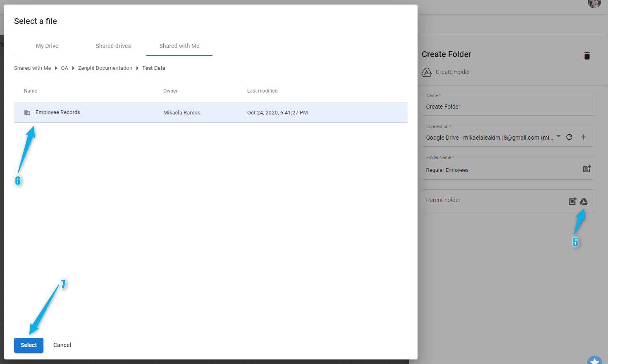Image resolution: width=635 pixels, height=364 pixels.
Task: Click the Oct 24, 2020 modified date
Action: pos(277,113)
